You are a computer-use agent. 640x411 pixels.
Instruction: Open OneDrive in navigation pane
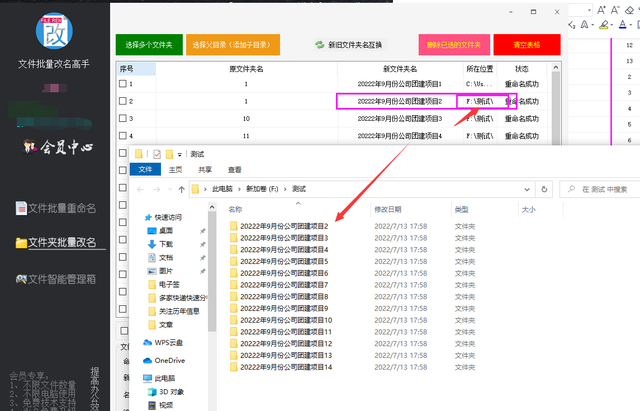point(164,360)
